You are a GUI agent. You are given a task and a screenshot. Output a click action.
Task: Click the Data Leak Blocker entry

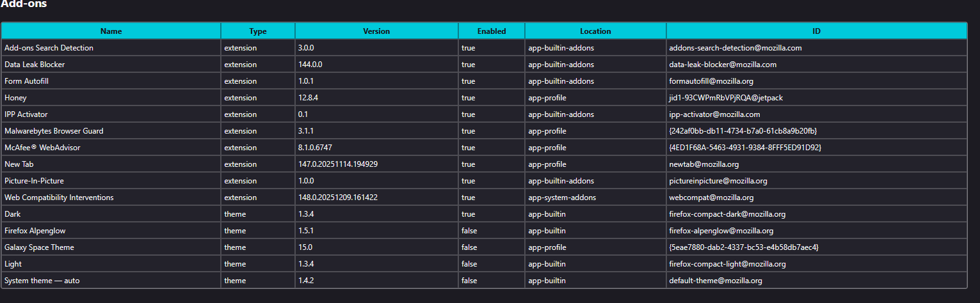pyautogui.click(x=35, y=65)
